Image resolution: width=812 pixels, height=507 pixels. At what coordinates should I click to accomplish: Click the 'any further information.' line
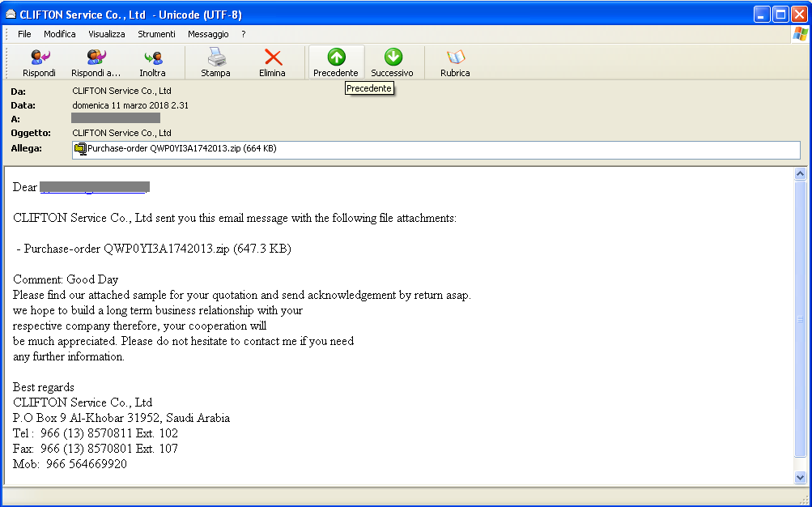tap(69, 357)
